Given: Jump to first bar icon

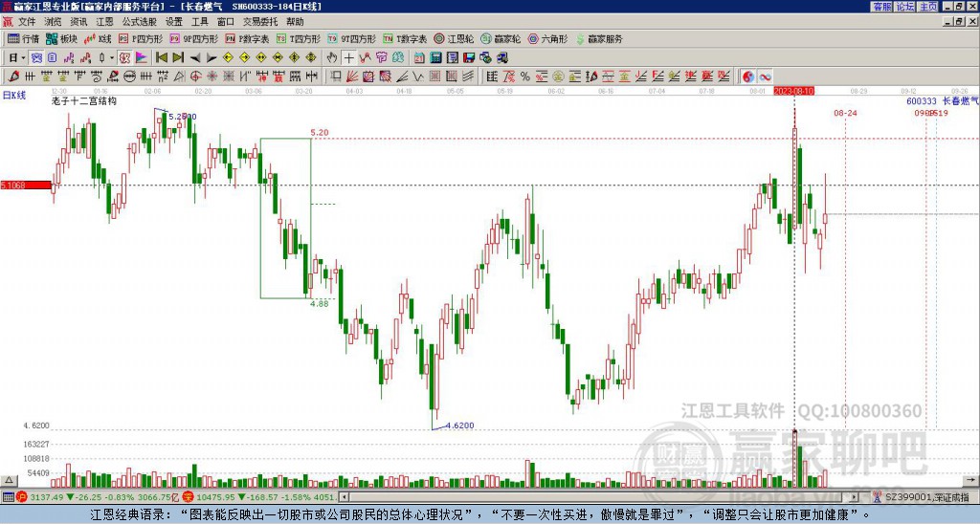Looking at the screenshot, I should [x=161, y=57].
